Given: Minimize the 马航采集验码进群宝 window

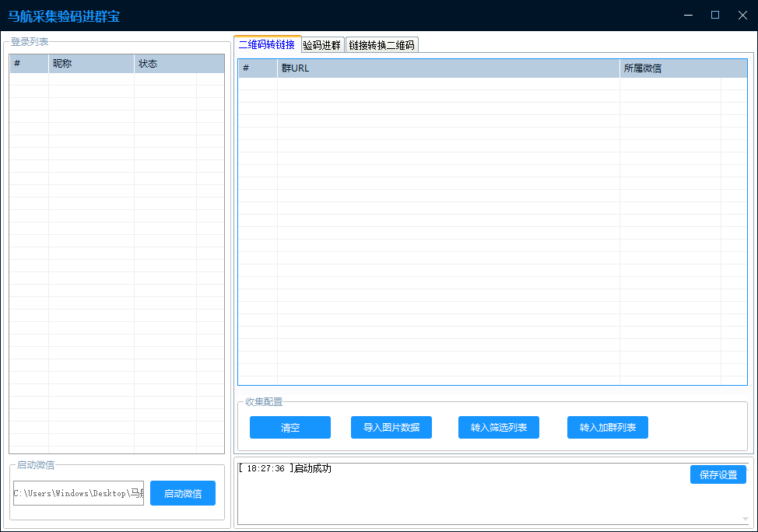Looking at the screenshot, I should 689,16.
